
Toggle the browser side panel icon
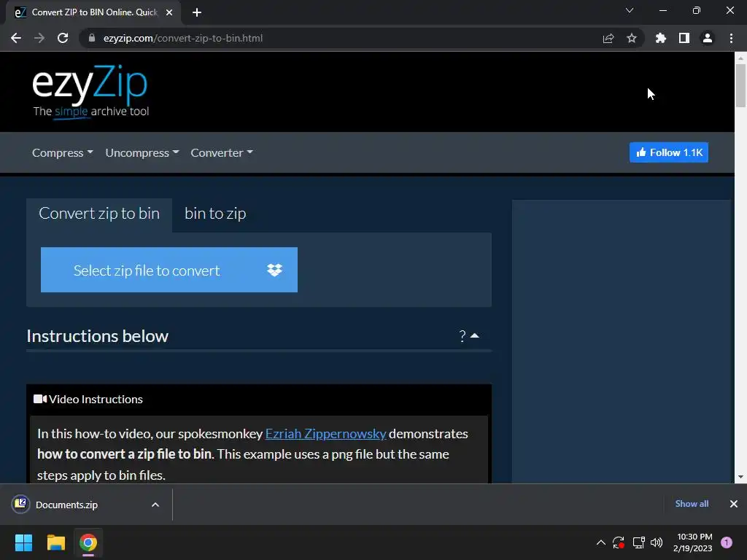click(x=684, y=38)
